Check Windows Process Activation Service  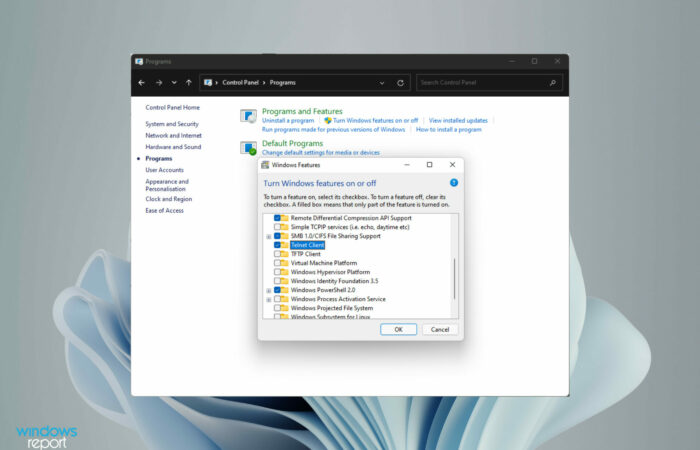tap(277, 299)
